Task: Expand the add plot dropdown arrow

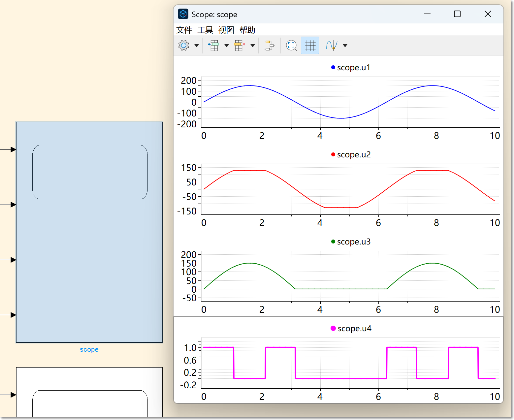Action: point(227,46)
